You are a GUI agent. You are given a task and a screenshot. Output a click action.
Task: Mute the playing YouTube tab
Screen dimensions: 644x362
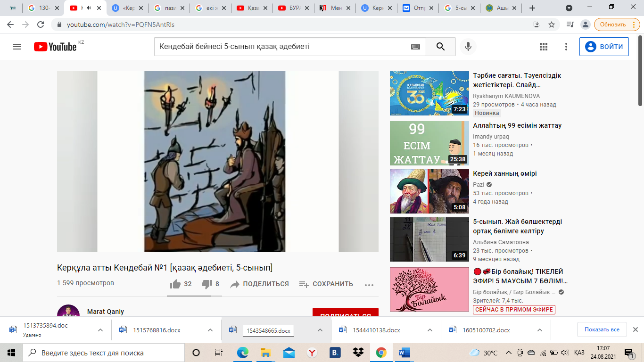[88, 8]
